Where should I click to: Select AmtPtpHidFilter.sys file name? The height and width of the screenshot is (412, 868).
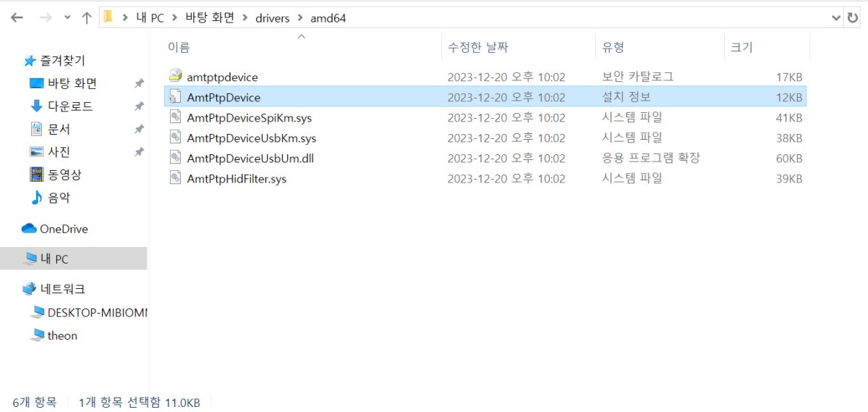click(237, 178)
